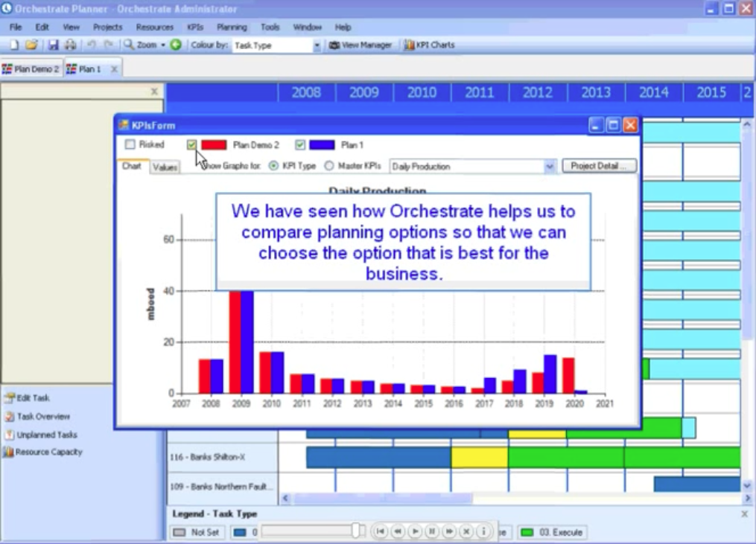Click the red Plan Demo 2 color swatch
This screenshot has height=544, width=756.
click(214, 144)
